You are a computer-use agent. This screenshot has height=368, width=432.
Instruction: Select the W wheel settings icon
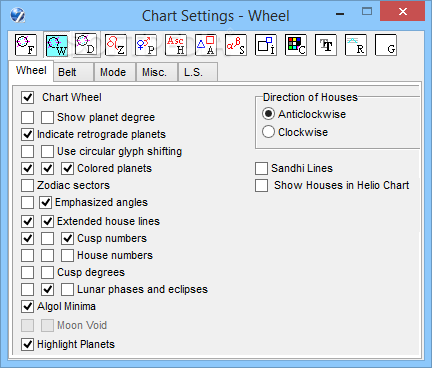pos(56,45)
